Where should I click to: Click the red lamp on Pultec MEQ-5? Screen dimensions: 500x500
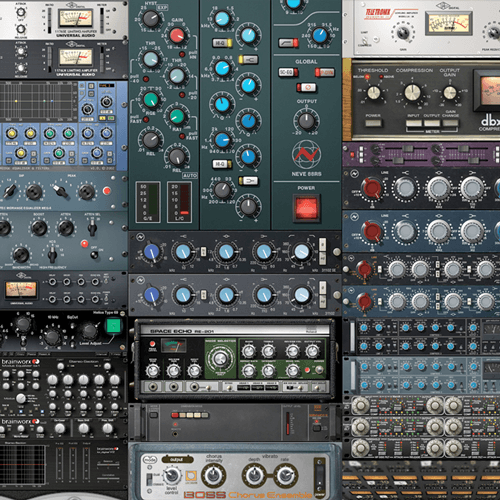coord(107,191)
